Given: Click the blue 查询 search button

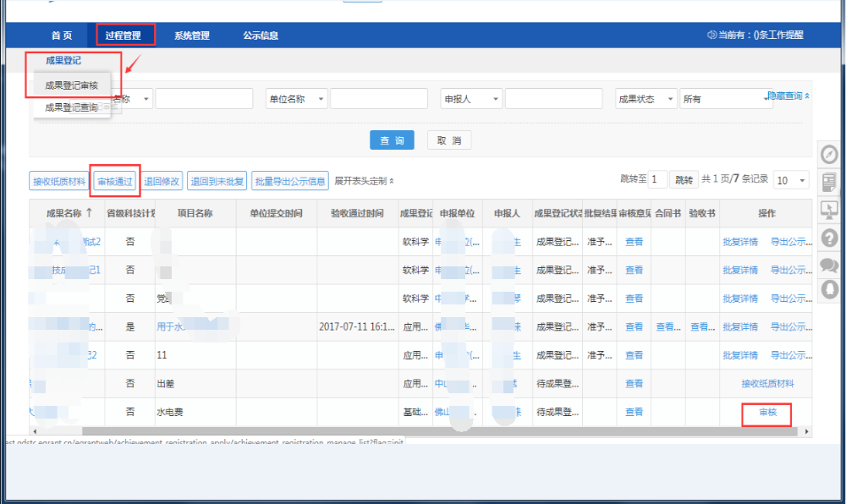Looking at the screenshot, I should click(x=392, y=140).
